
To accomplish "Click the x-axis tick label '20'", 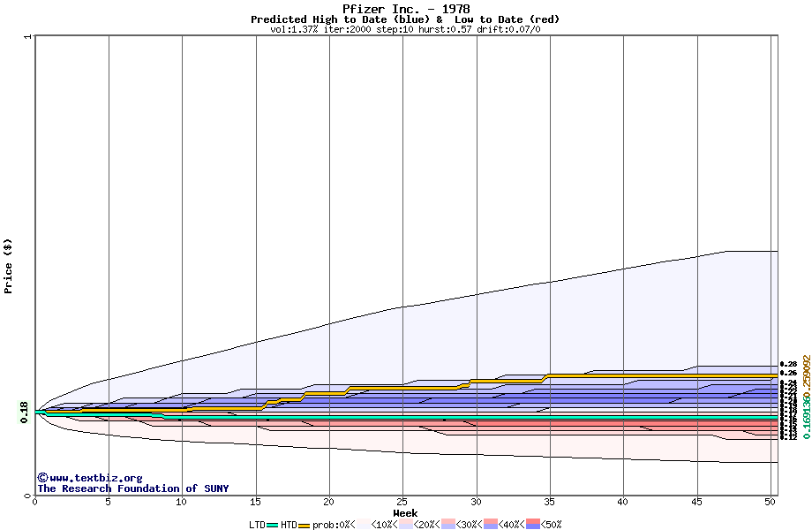I will point(328,502).
